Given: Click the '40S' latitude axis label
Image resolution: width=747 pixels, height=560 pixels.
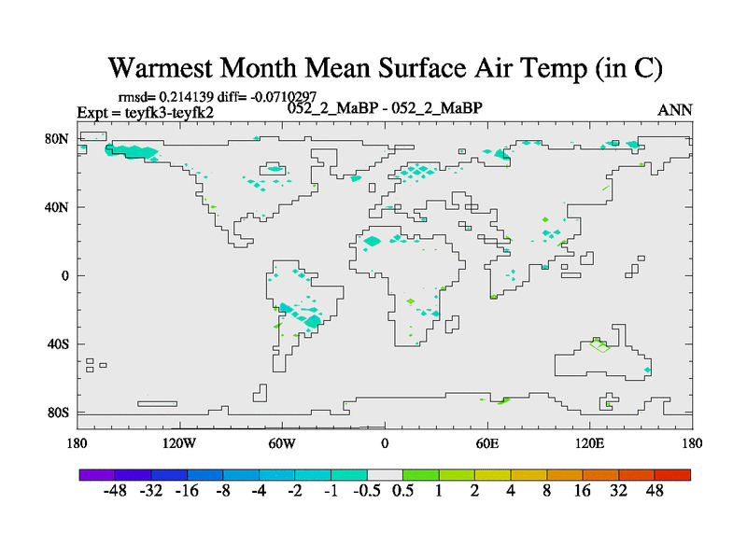Looking at the screenshot, I should click(57, 343).
